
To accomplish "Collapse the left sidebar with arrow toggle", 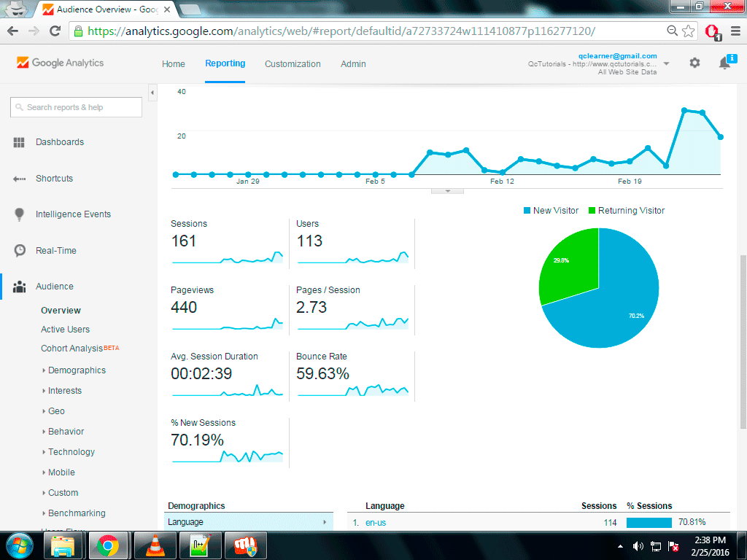I will pos(152,93).
